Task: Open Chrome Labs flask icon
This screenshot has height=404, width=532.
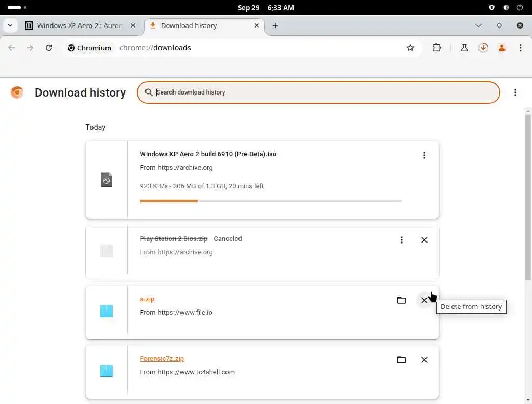Action: click(464, 48)
